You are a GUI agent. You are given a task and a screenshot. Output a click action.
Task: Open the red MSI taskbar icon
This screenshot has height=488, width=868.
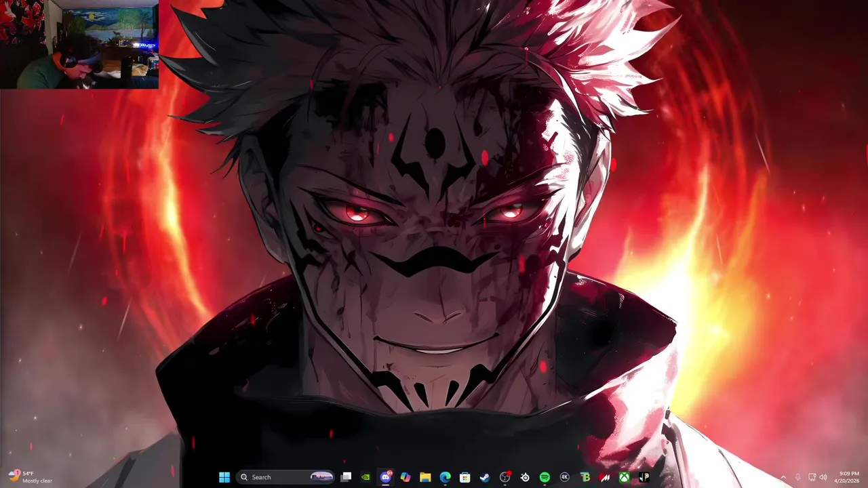point(604,477)
